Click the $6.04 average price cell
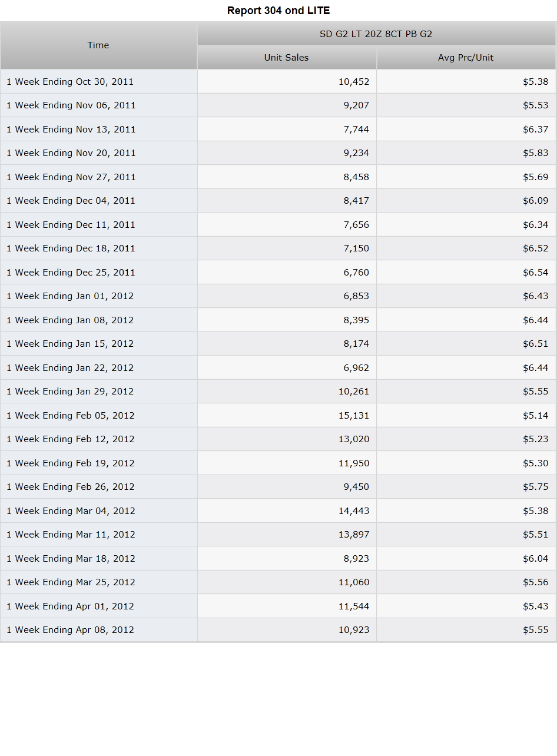The image size is (557, 756). [x=466, y=558]
